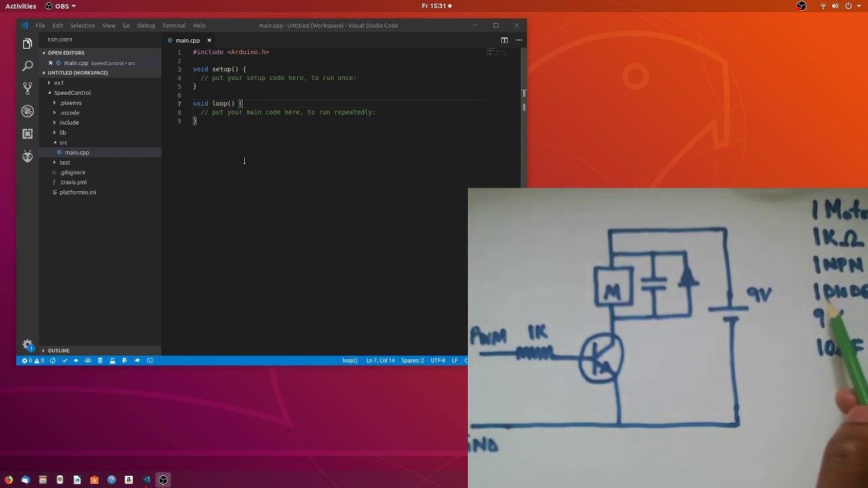Select the main.cpp editor tab

[x=188, y=40]
